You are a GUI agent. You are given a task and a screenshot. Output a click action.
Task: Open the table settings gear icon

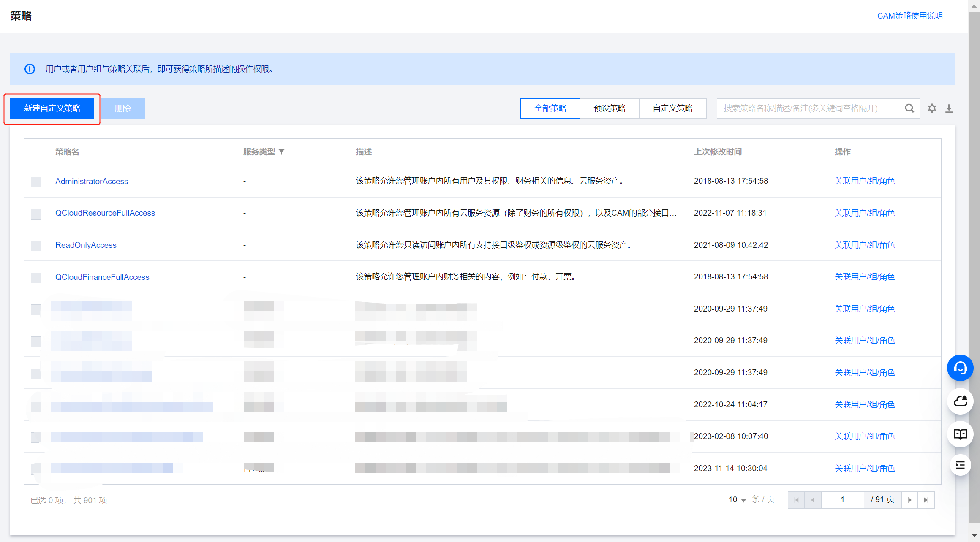pos(932,108)
